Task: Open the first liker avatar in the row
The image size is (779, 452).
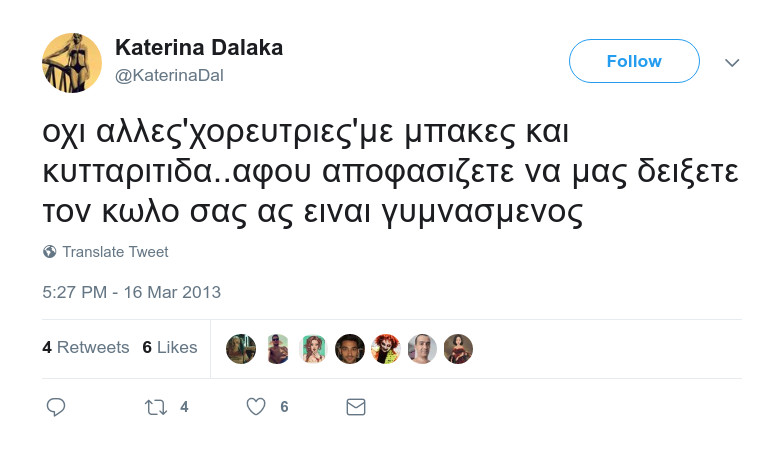Action: pyautogui.click(x=242, y=348)
